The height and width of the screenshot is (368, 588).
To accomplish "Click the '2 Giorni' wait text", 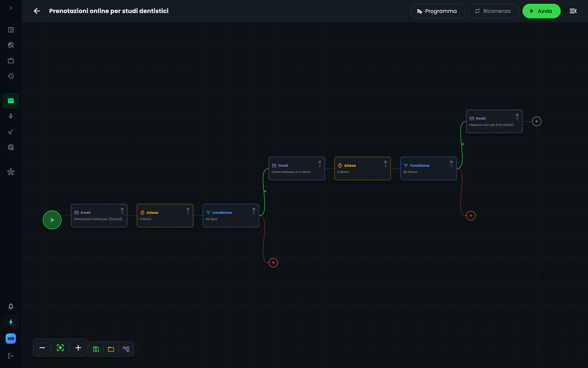I will tap(342, 172).
